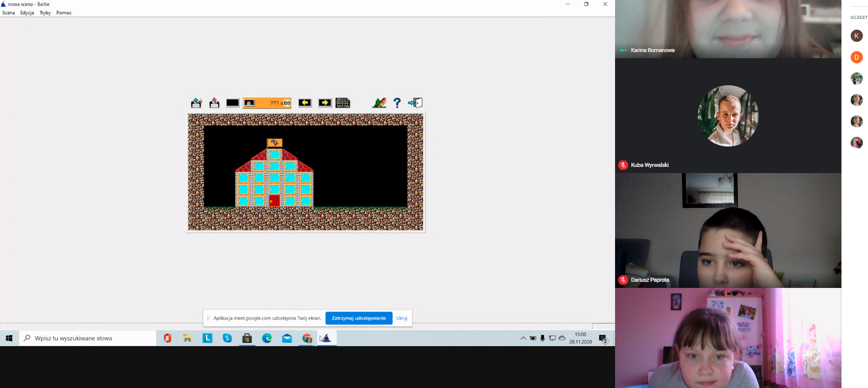
Task: Click the three-dots indicator beside Karina Romanowa
Action: click(623, 50)
